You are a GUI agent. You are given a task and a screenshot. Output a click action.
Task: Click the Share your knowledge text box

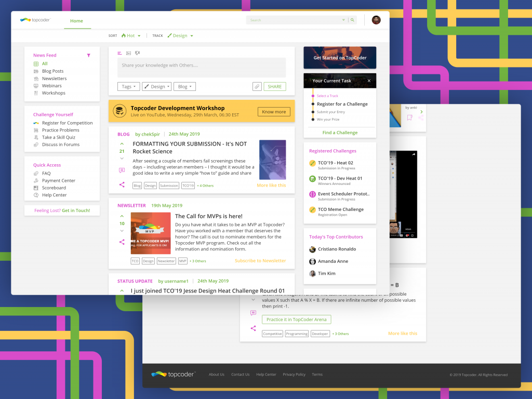pyautogui.click(x=202, y=67)
